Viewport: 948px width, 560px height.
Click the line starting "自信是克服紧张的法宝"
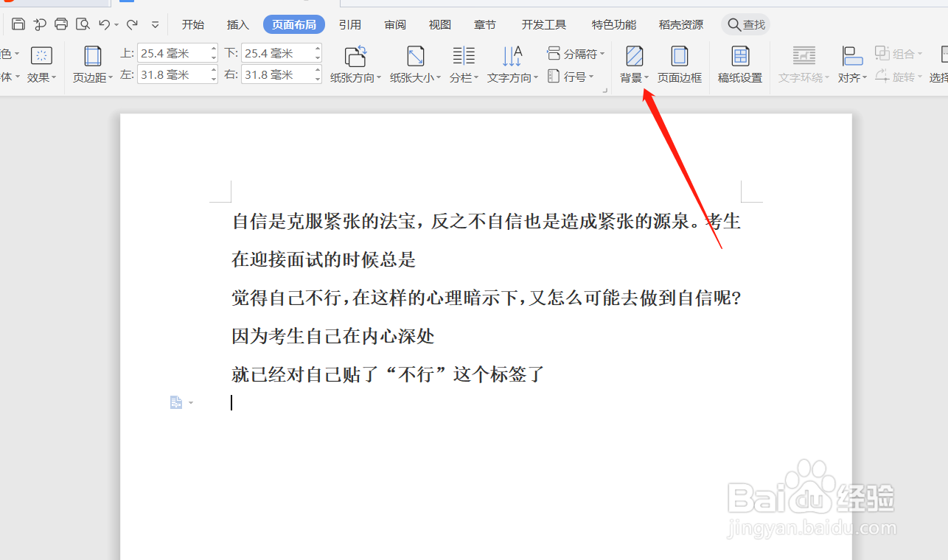[x=487, y=221]
